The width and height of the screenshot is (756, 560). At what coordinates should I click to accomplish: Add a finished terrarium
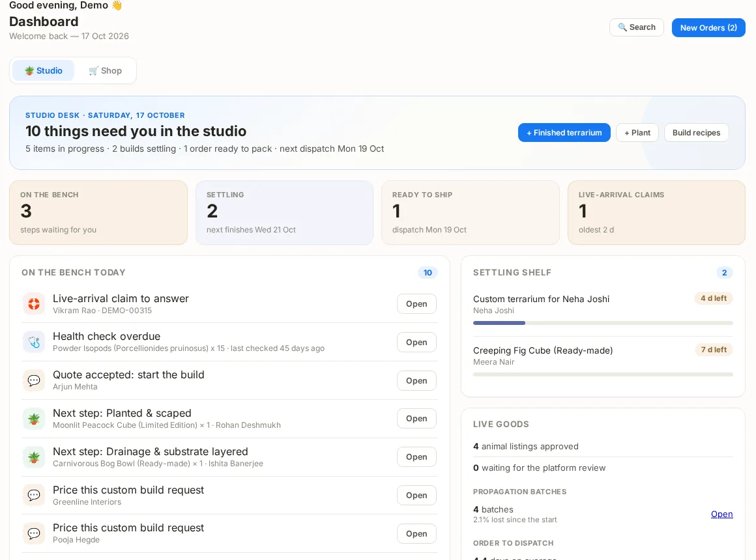pos(564,133)
